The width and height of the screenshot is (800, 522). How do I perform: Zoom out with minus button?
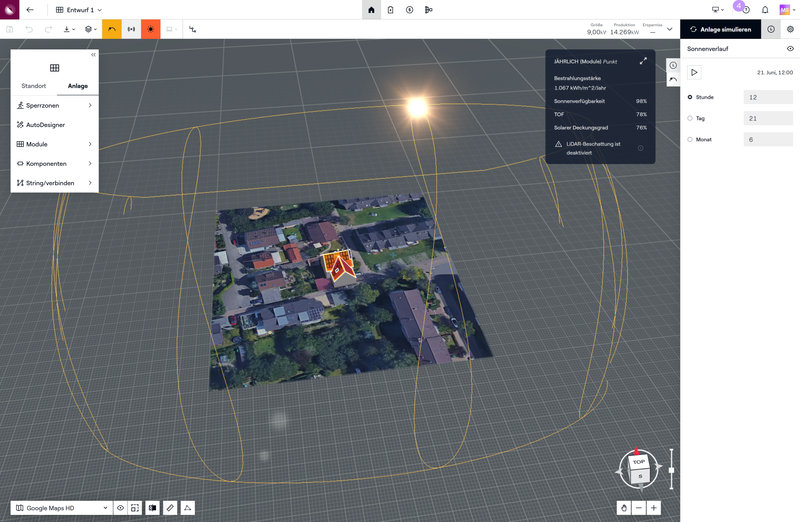pyautogui.click(x=639, y=508)
